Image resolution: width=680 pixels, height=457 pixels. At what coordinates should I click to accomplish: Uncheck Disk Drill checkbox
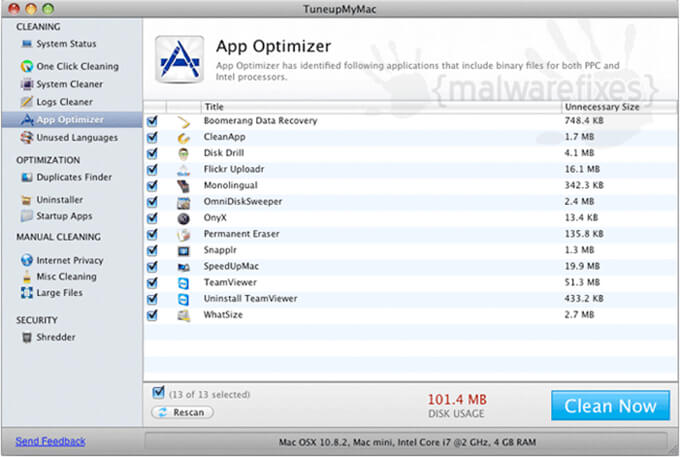click(152, 153)
